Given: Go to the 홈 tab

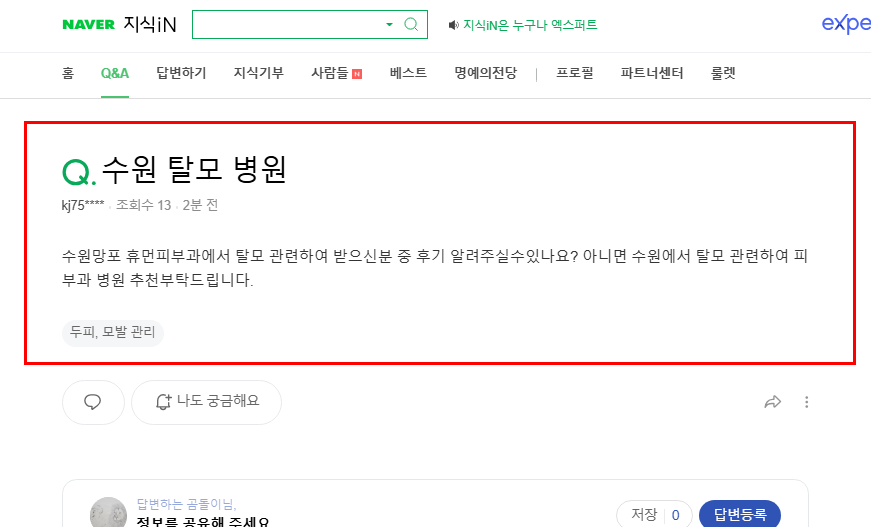Looking at the screenshot, I should 68,73.
